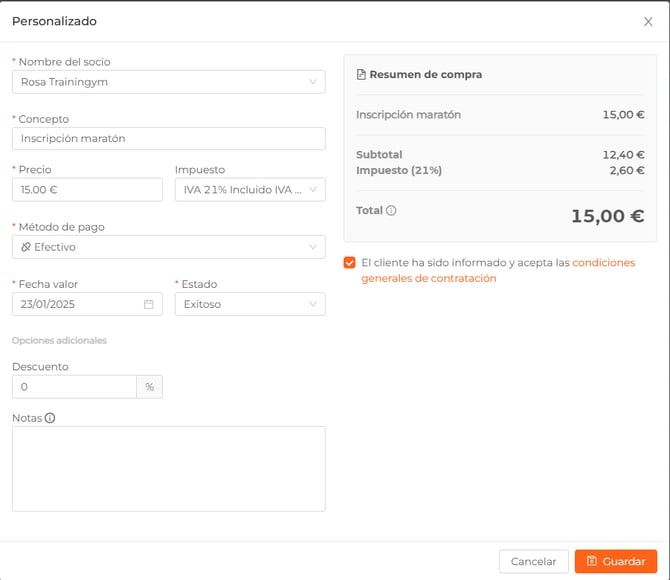Open the Nombre del socio dropdown
Image resolution: width=670 pixels, height=580 pixels.
168,82
